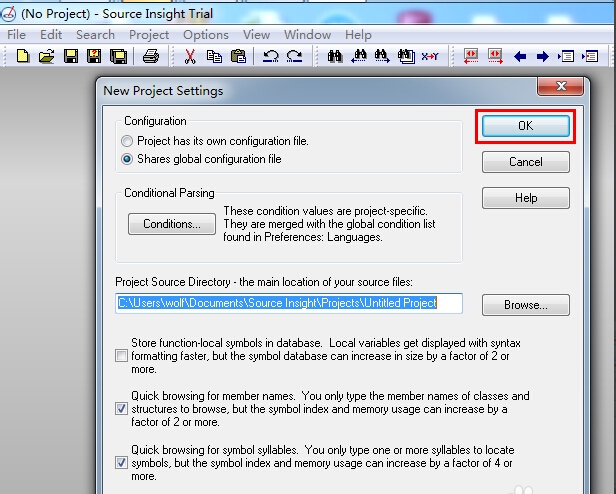Uncheck quick browsing for symbol syllables
616x494 pixels.
(122, 463)
